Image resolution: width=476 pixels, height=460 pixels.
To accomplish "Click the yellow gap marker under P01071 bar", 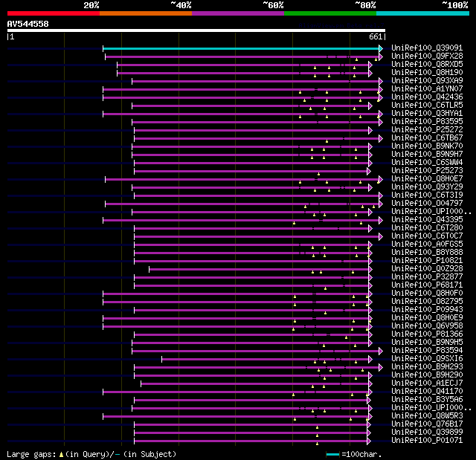I will point(317,444).
